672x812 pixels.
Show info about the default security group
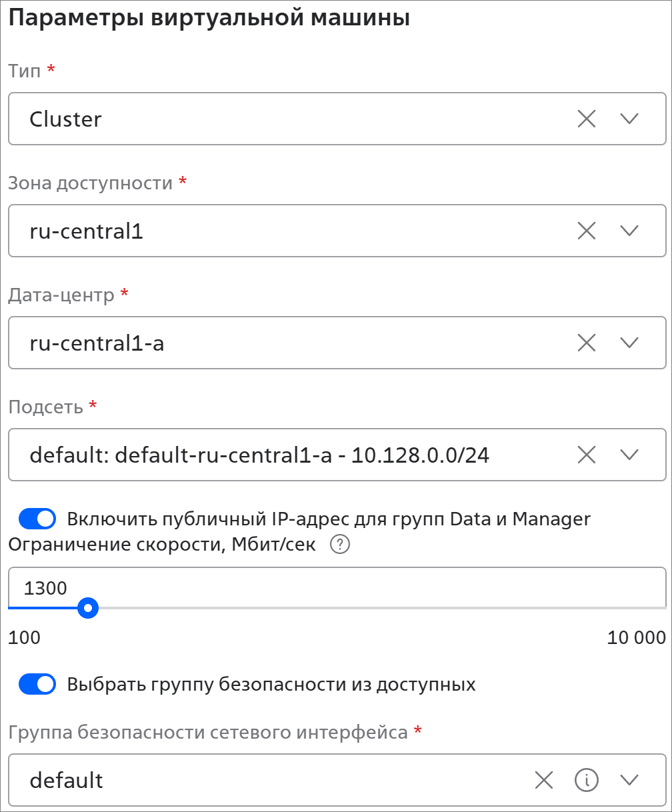587,780
